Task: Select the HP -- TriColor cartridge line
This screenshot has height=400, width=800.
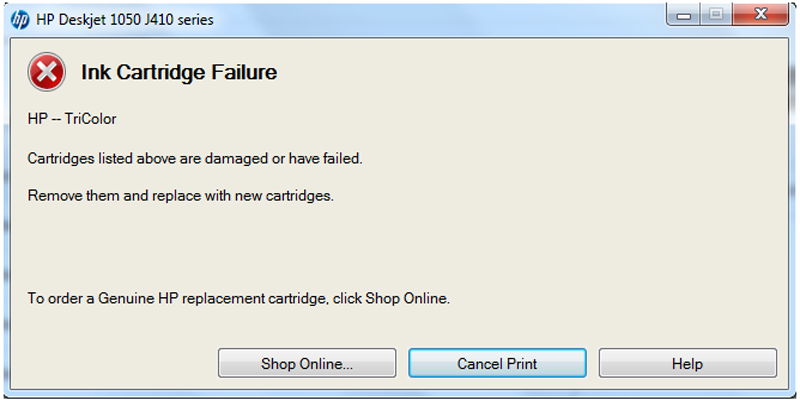Action: (72, 120)
